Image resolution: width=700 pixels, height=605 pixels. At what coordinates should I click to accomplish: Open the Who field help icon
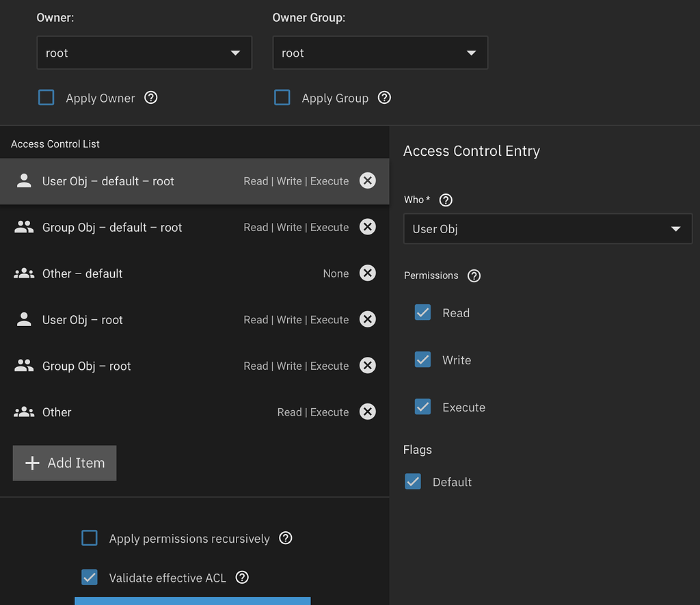(x=446, y=200)
